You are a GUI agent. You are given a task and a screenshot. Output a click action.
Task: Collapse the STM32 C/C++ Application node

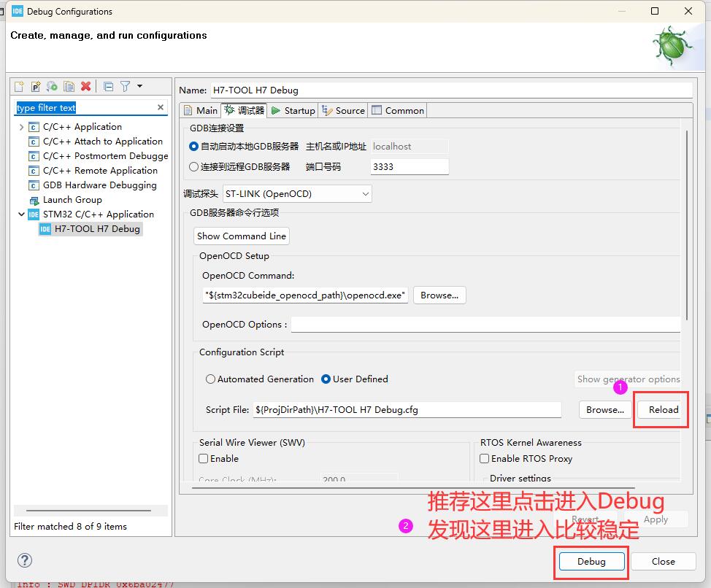tap(21, 214)
